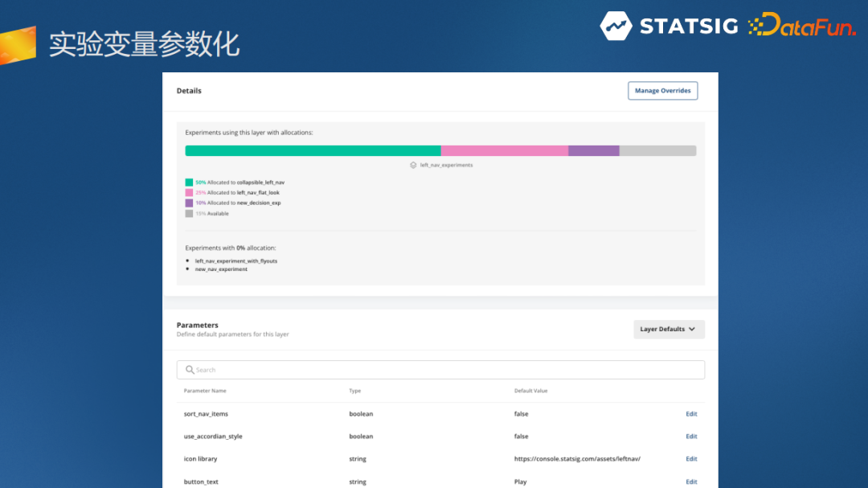The height and width of the screenshot is (488, 868).
Task: Select the pink segment of the allocation bar
Action: (x=504, y=150)
